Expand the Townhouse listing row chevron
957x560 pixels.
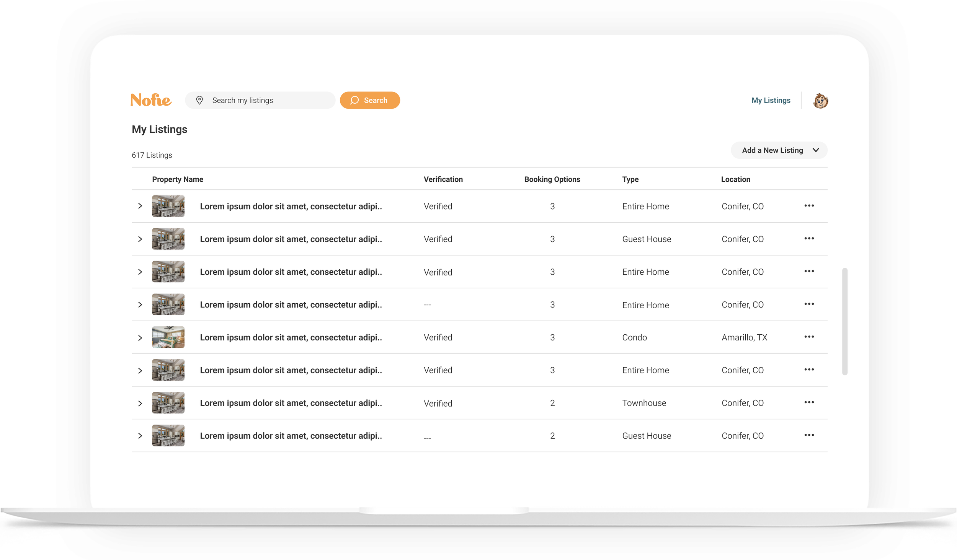[x=140, y=404]
